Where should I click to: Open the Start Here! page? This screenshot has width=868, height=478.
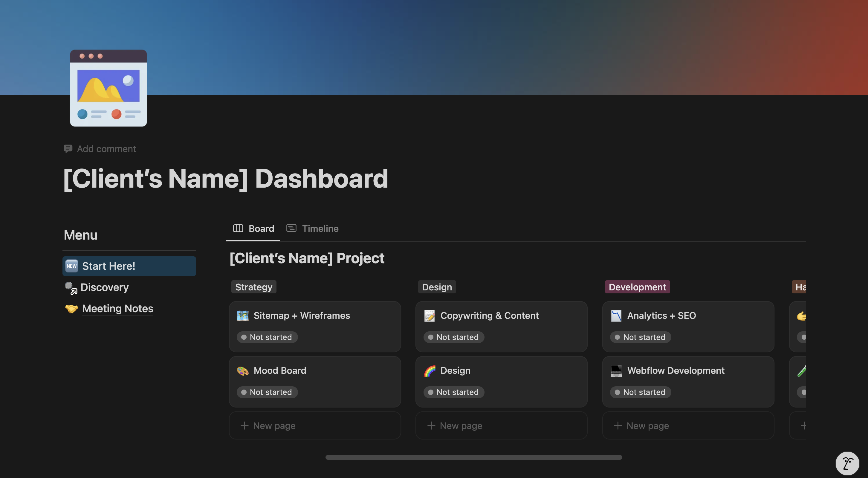click(x=109, y=266)
